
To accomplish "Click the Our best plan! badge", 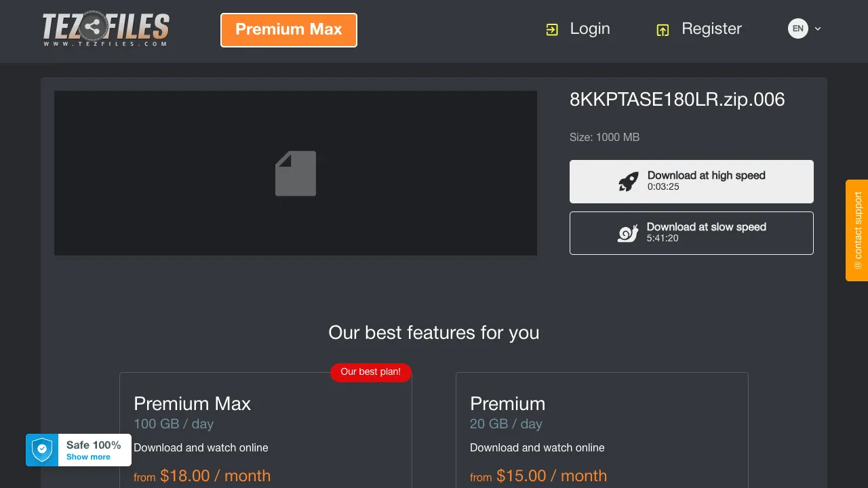I will coord(371,372).
